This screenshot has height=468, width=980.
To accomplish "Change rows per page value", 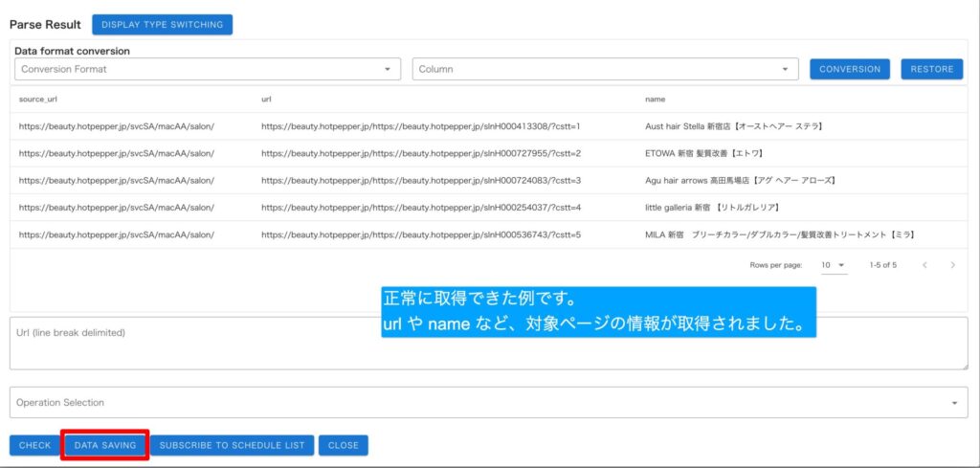I will tap(833, 265).
